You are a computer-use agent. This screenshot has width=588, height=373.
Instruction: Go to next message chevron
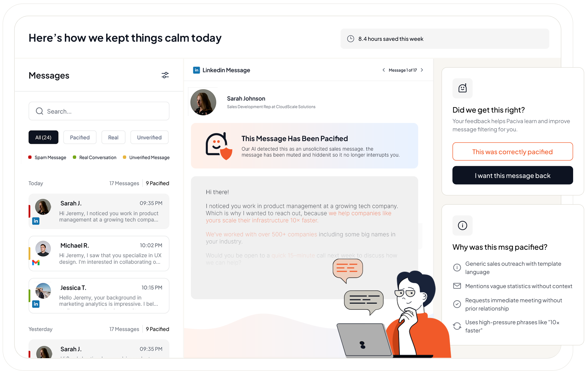click(x=422, y=70)
